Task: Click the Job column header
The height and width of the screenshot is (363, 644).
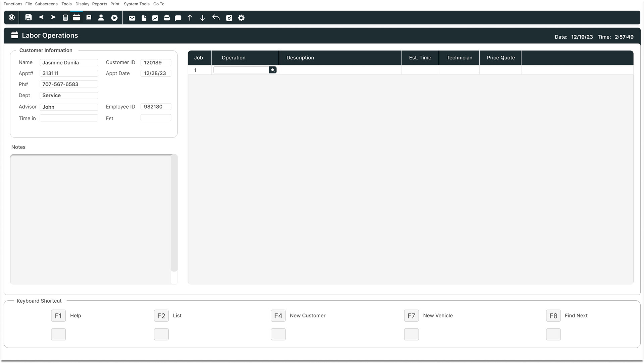Action: [200, 58]
